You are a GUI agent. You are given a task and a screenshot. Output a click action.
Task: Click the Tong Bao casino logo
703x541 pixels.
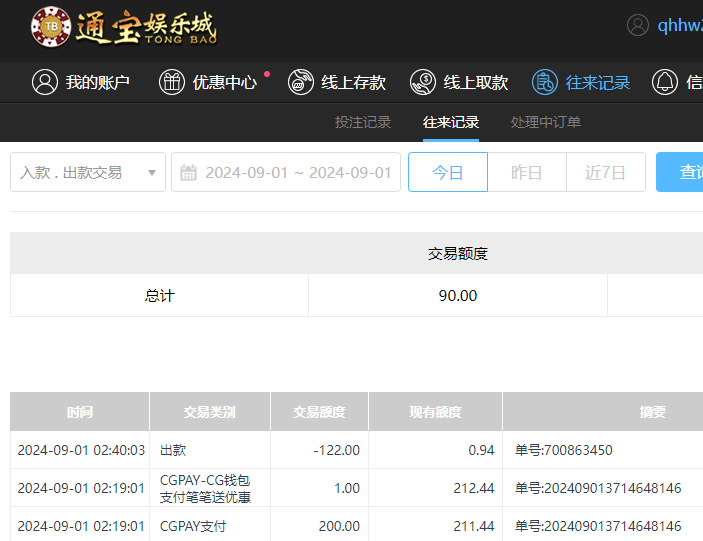click(x=123, y=27)
